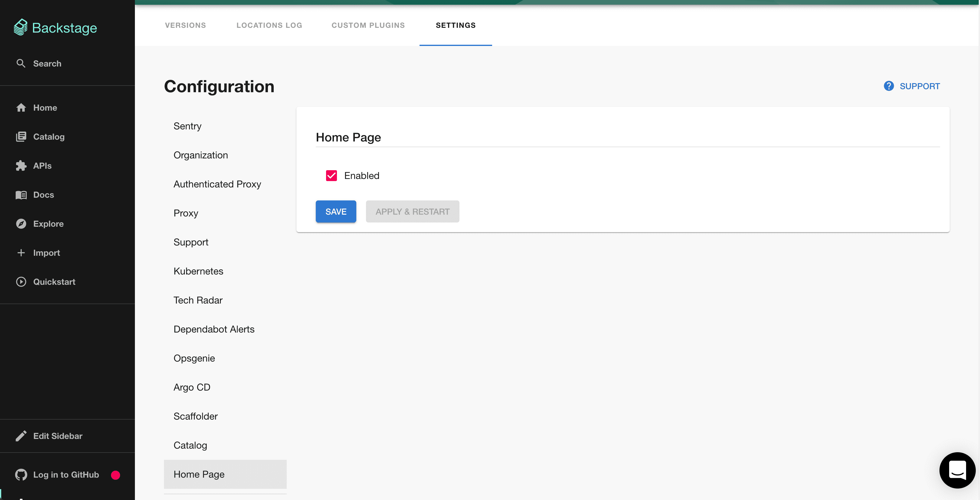
Task: Click the Backstage wordmark
Action: click(x=64, y=28)
